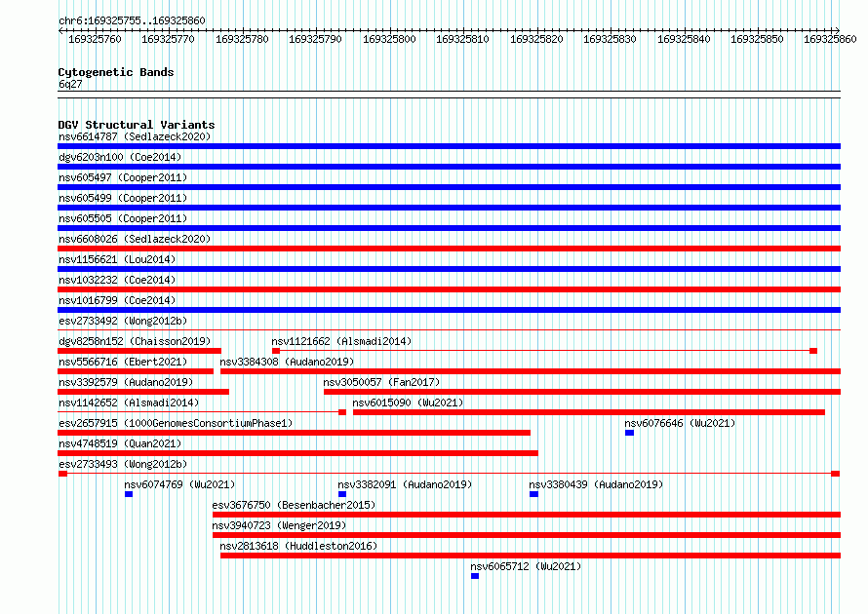
Task: Open nsv1156621 (Lou2014) variant label
Action: (117, 259)
